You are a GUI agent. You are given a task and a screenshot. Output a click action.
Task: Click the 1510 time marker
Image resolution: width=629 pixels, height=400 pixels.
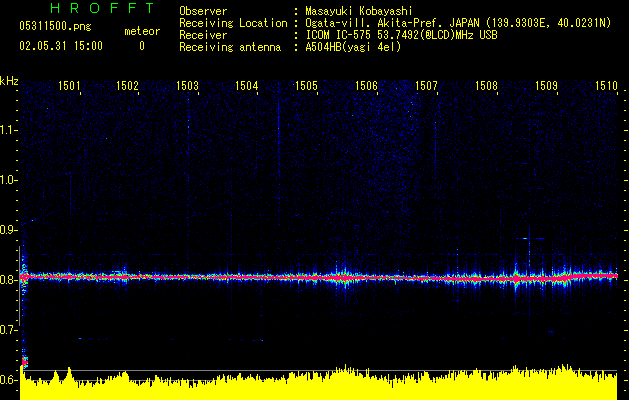606,86
